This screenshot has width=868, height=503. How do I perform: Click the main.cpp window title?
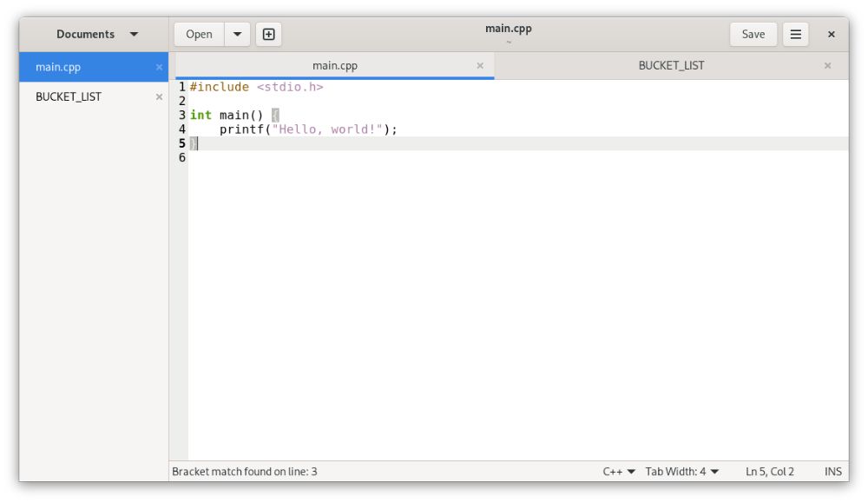508,29
